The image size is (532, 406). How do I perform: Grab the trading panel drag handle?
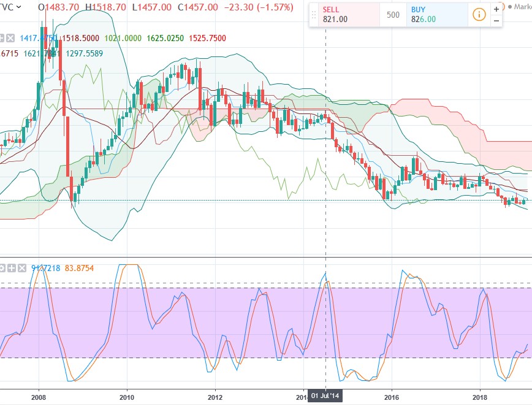[x=314, y=15]
